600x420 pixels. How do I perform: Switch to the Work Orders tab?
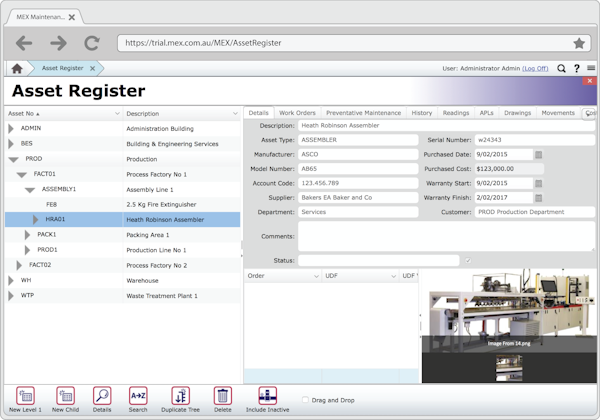click(297, 113)
